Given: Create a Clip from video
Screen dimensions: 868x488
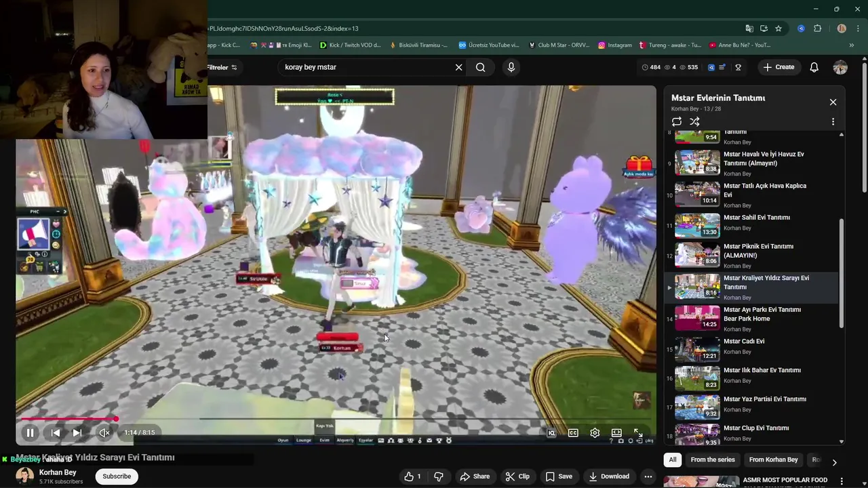Looking at the screenshot, I should pyautogui.click(x=517, y=476).
